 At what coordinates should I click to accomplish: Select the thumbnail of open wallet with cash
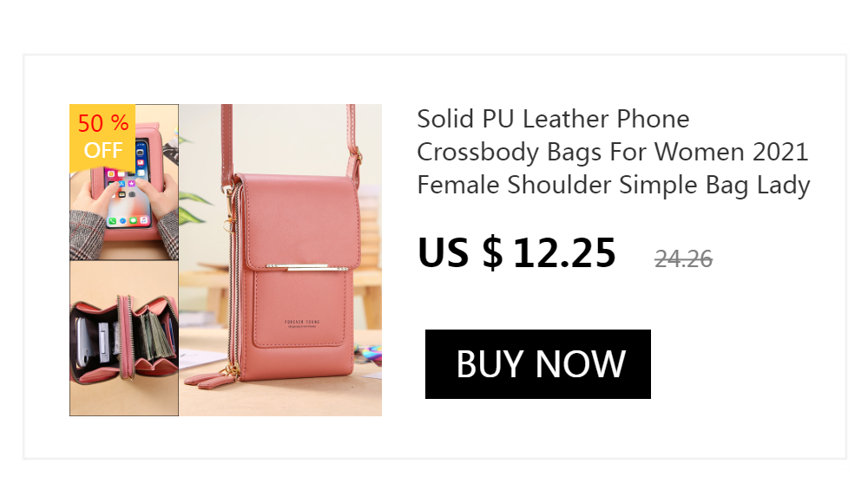[124, 338]
